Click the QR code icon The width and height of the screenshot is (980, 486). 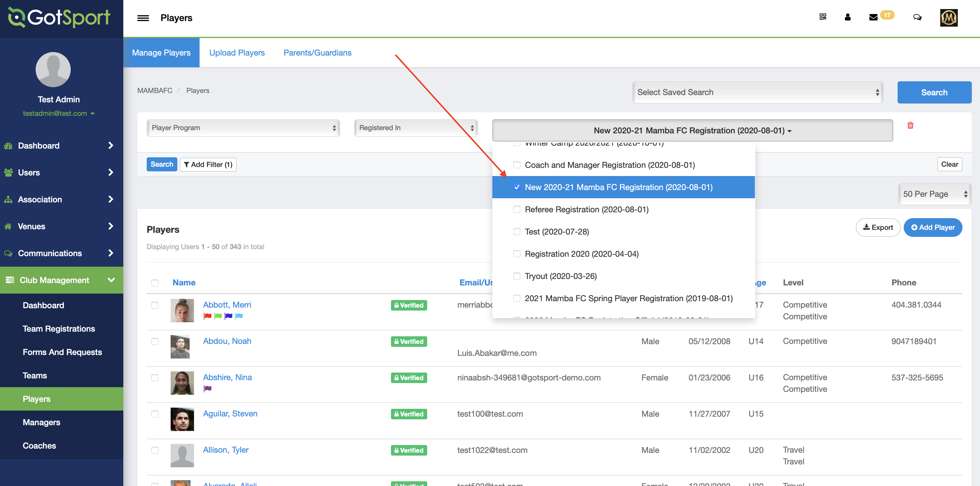[x=823, y=17]
